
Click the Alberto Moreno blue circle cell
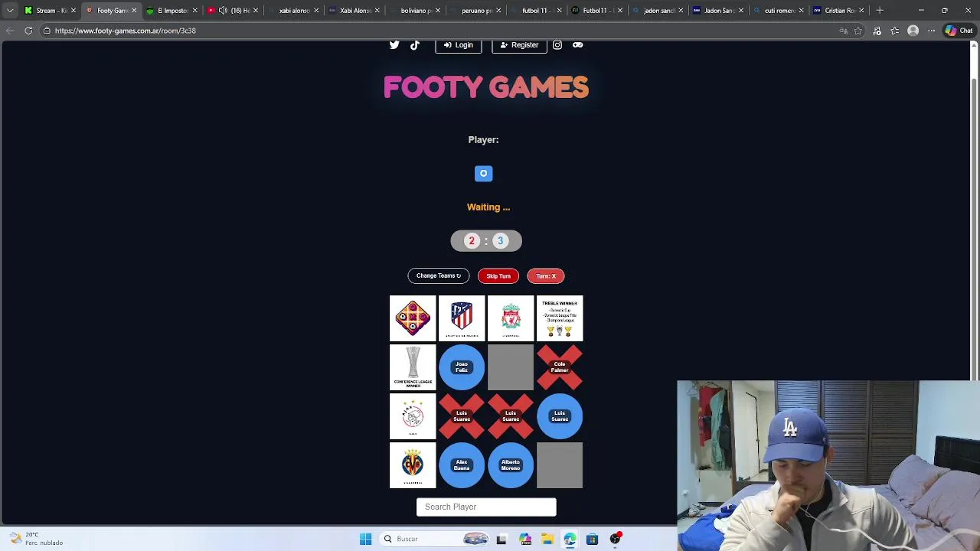pos(511,465)
